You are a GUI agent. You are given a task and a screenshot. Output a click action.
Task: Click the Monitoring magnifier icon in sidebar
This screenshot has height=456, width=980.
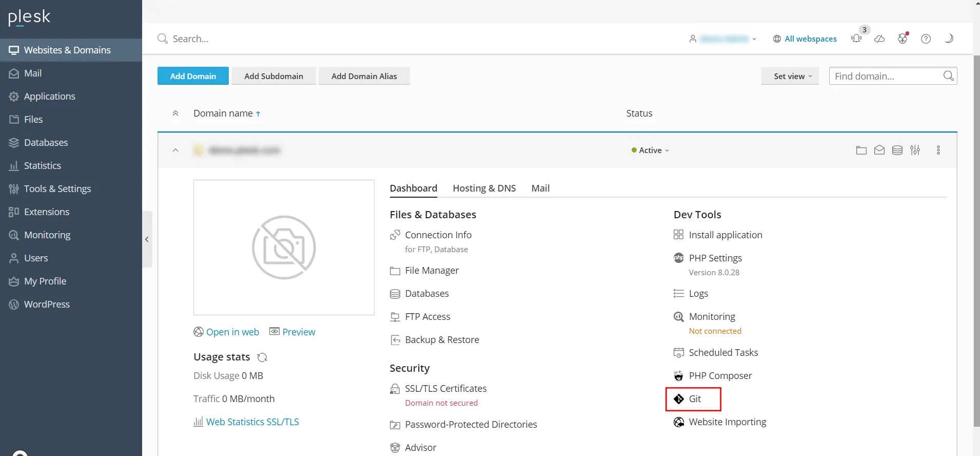(x=14, y=235)
